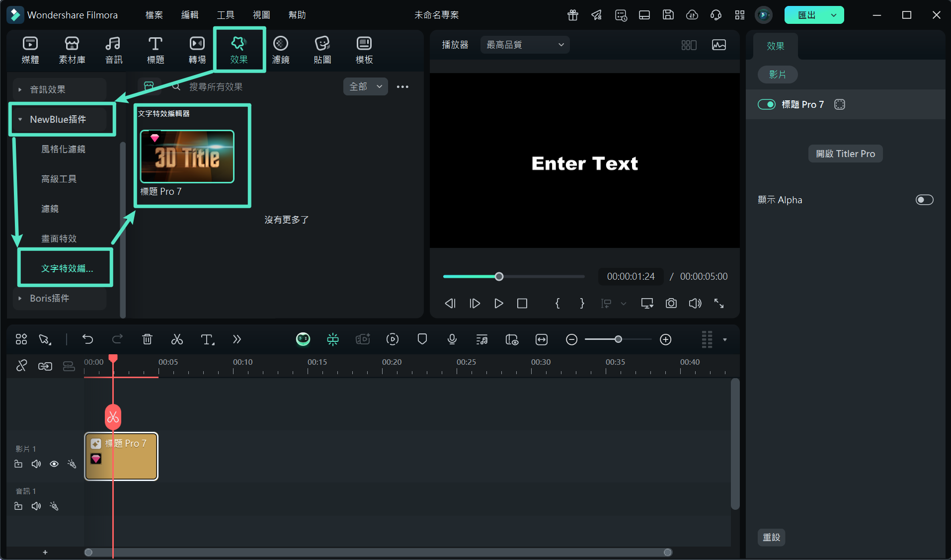Screen dimensions: 951x560
Task: Switch to the 標題 titles tab
Action: [x=156, y=50]
